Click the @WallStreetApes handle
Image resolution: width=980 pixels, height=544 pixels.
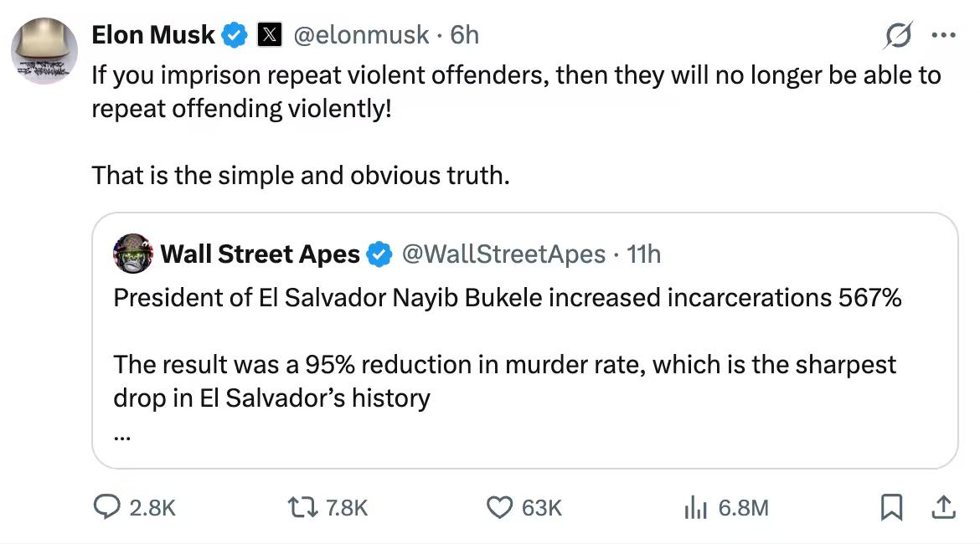coord(504,254)
